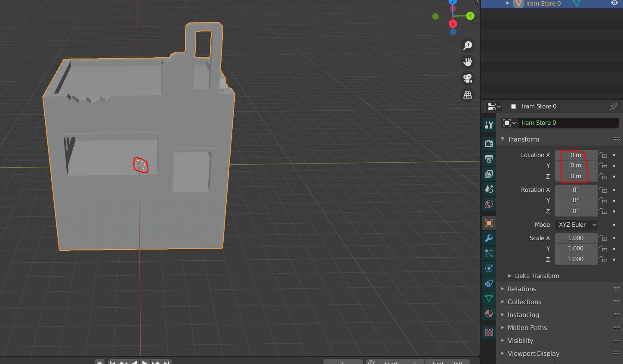Open the Active Tool properties tab
Screen dimensions: 623x364
(x=489, y=125)
